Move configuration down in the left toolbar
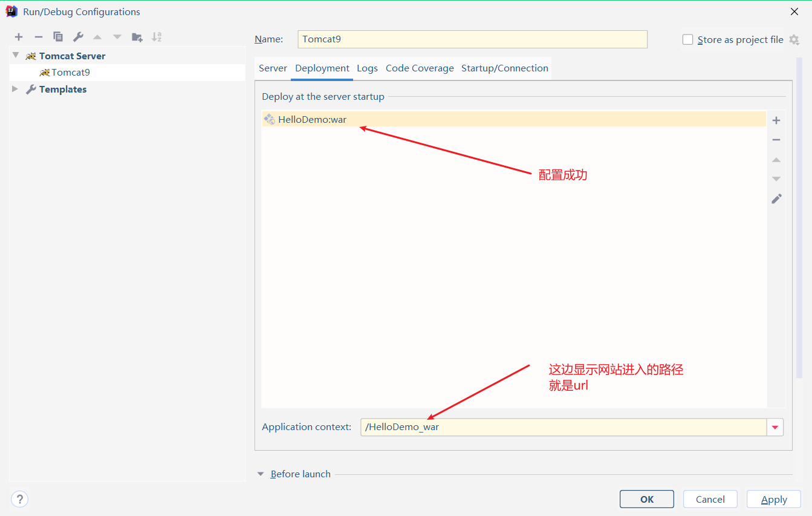The height and width of the screenshot is (516, 812). [117, 37]
